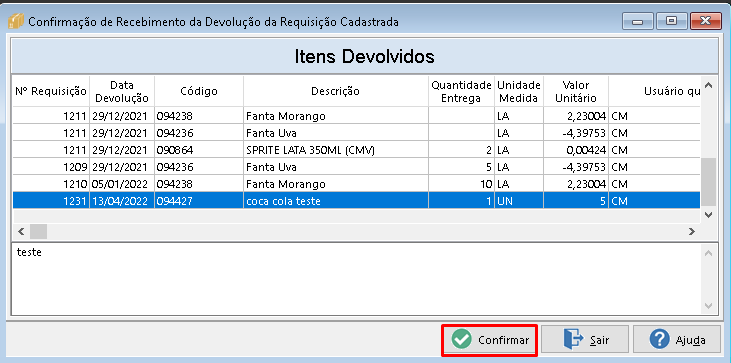This screenshot has height=363, width=731.
Task: Sort by Data Devolução column header
Action: click(x=122, y=91)
